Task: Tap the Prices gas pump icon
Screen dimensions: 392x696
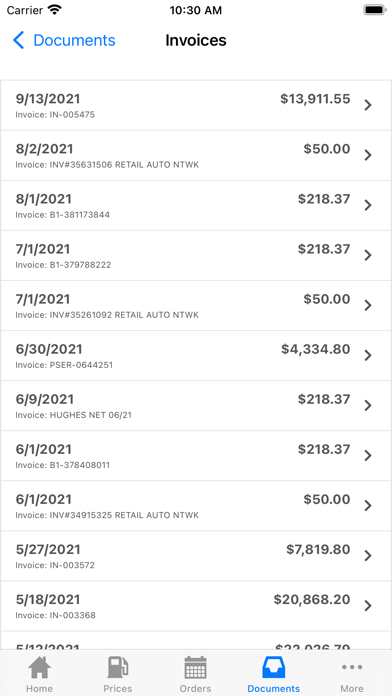Action: pyautogui.click(x=118, y=667)
